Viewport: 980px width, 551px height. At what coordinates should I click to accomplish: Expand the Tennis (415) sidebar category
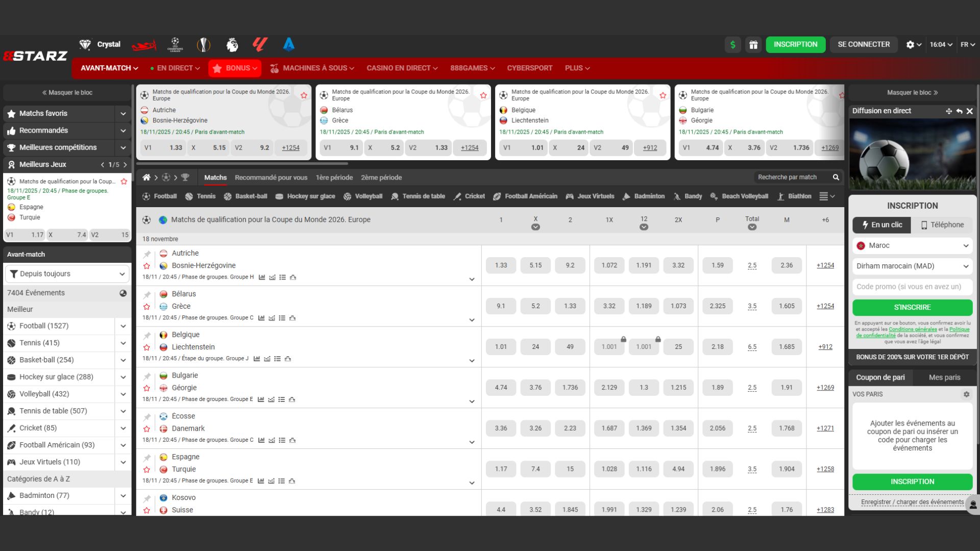click(x=123, y=343)
